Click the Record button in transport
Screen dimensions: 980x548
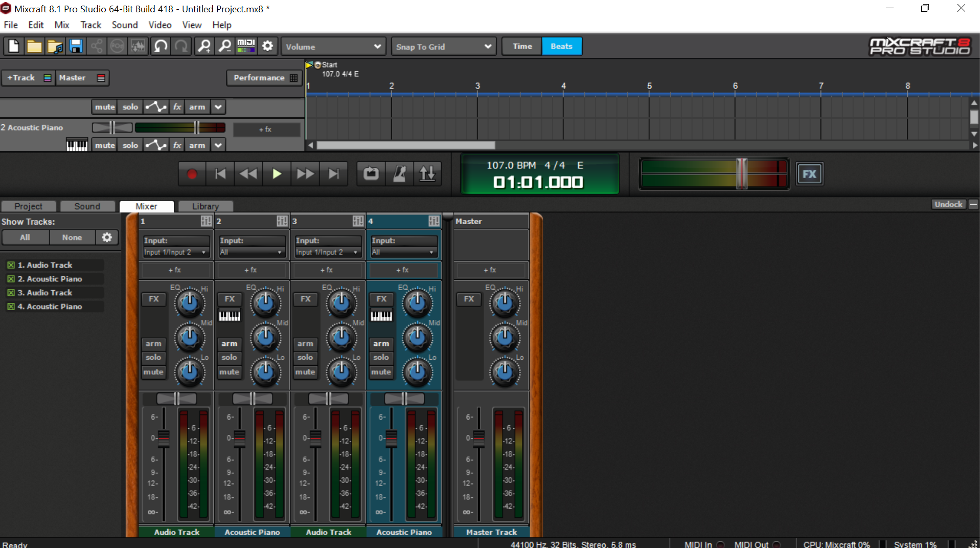[192, 174]
